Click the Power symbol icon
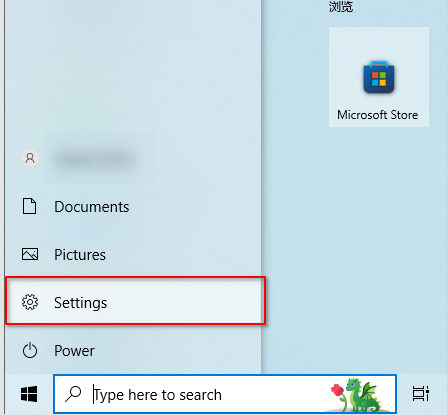447x415 pixels. [30, 350]
